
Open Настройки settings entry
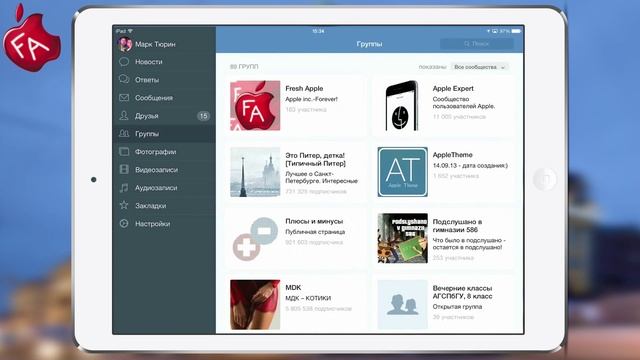click(x=153, y=224)
